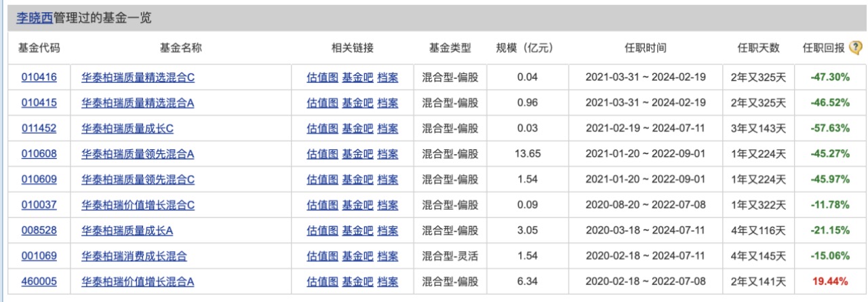Click the 任职回报 column header
868x302 pixels.
(823, 48)
